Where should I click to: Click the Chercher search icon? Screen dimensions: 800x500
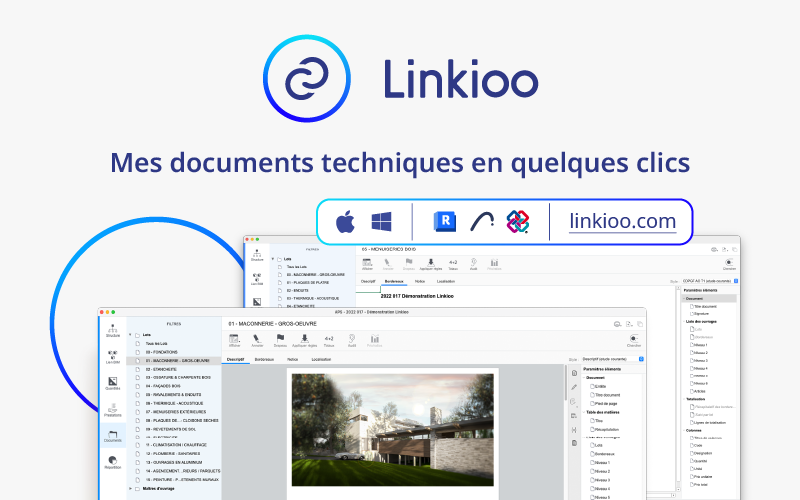pyautogui.click(x=633, y=339)
